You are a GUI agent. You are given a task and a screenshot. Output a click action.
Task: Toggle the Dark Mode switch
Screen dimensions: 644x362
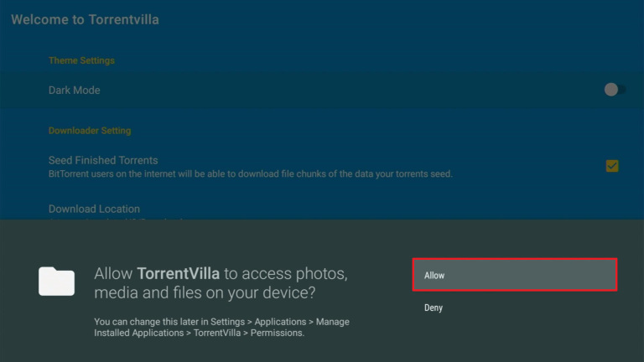pos(615,90)
